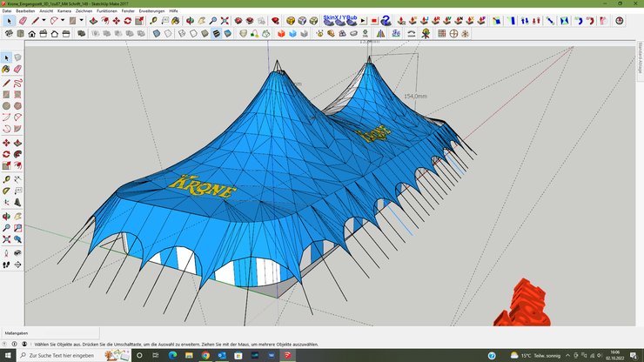This screenshot has width=644, height=362.
Task: Click the red grid icon in second toolbar
Action: pyautogui.click(x=441, y=34)
